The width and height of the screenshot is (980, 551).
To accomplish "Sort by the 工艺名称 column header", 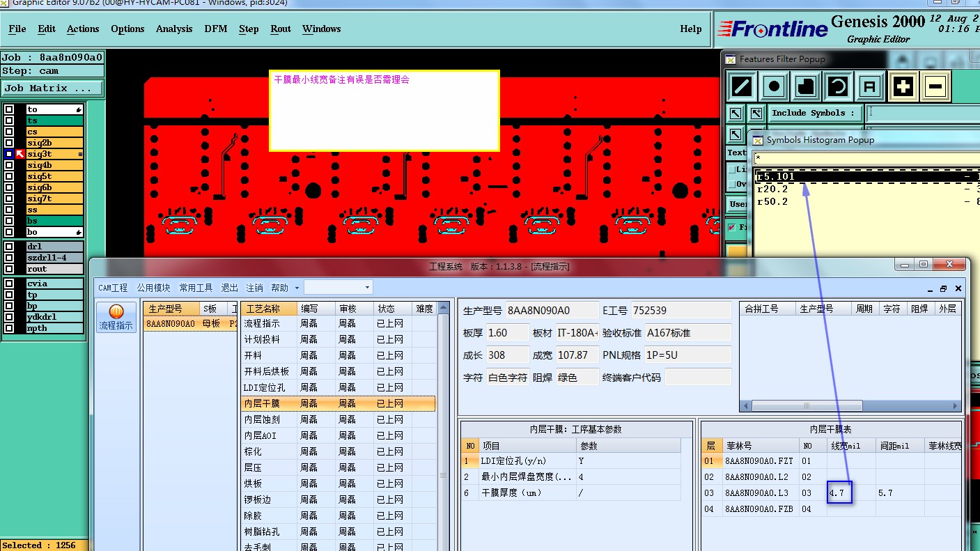I will 269,309.
